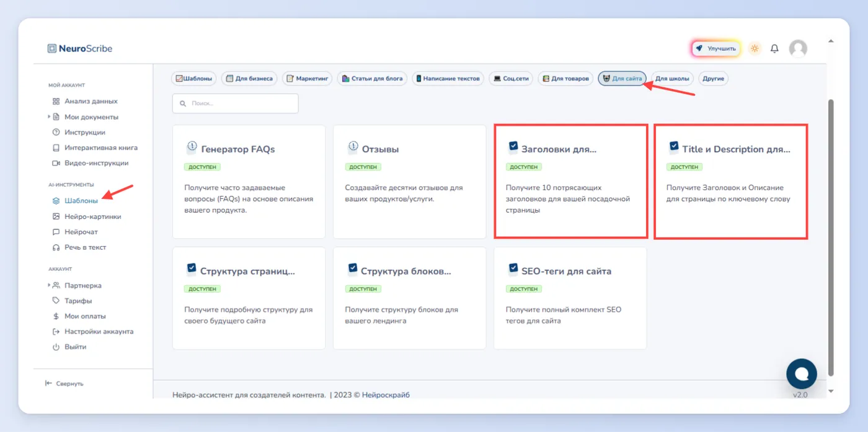This screenshot has width=868, height=432.
Task: Toggle the light/dark theme sun button
Action: pyautogui.click(x=755, y=48)
